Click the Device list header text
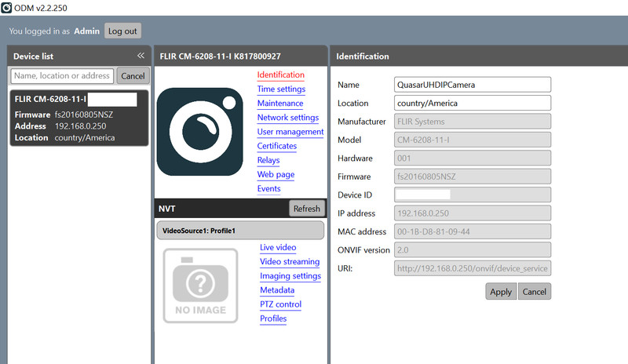 [33, 56]
